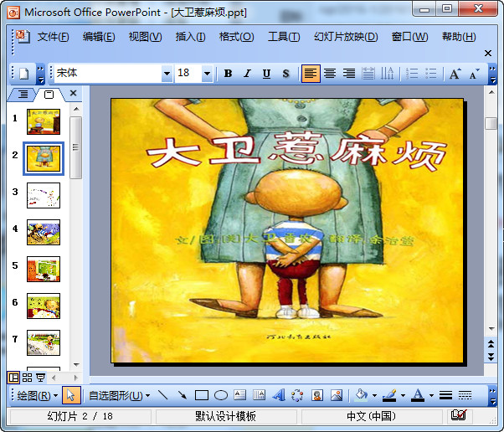Viewport: 504px width, 432px height.
Task: Select slide 4 thumbnail
Action: pos(44,232)
